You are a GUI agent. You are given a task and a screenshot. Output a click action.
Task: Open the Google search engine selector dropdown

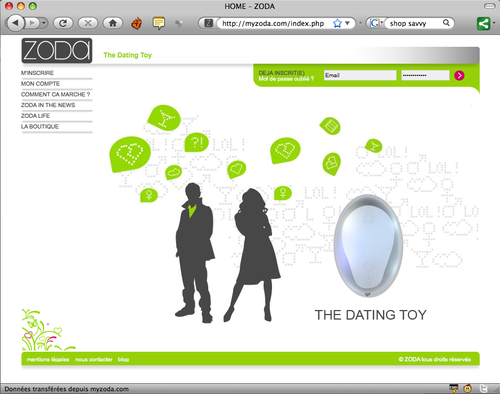point(375,23)
